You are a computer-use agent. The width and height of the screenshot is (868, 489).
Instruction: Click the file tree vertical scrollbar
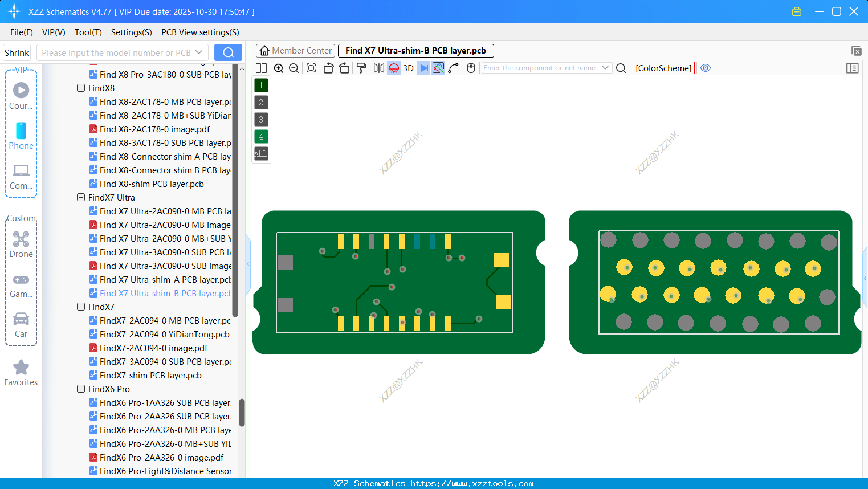click(242, 412)
